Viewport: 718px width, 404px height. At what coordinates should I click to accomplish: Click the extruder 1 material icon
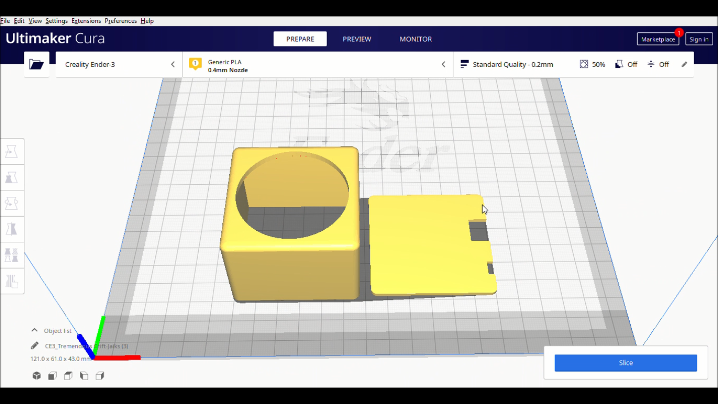195,64
